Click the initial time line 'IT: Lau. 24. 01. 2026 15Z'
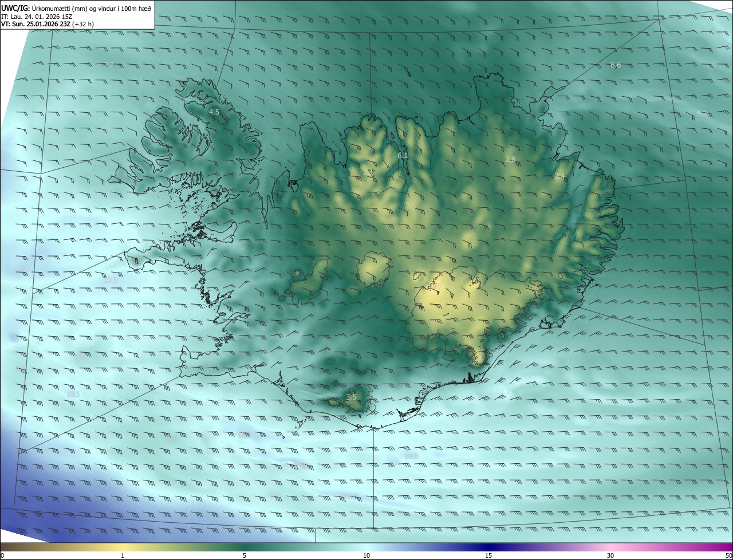Image resolution: width=733 pixels, height=560 pixels. click(38, 17)
